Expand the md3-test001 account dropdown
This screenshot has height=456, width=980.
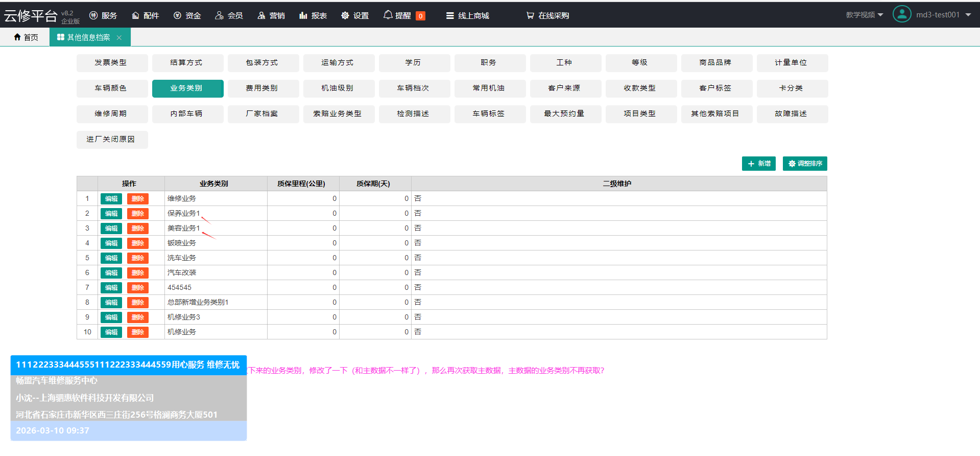[x=968, y=15]
